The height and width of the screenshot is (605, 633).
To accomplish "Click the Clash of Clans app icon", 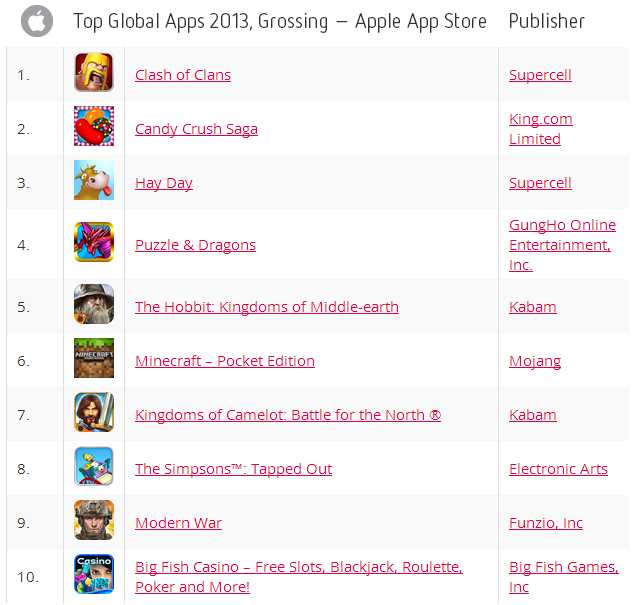I will [94, 72].
